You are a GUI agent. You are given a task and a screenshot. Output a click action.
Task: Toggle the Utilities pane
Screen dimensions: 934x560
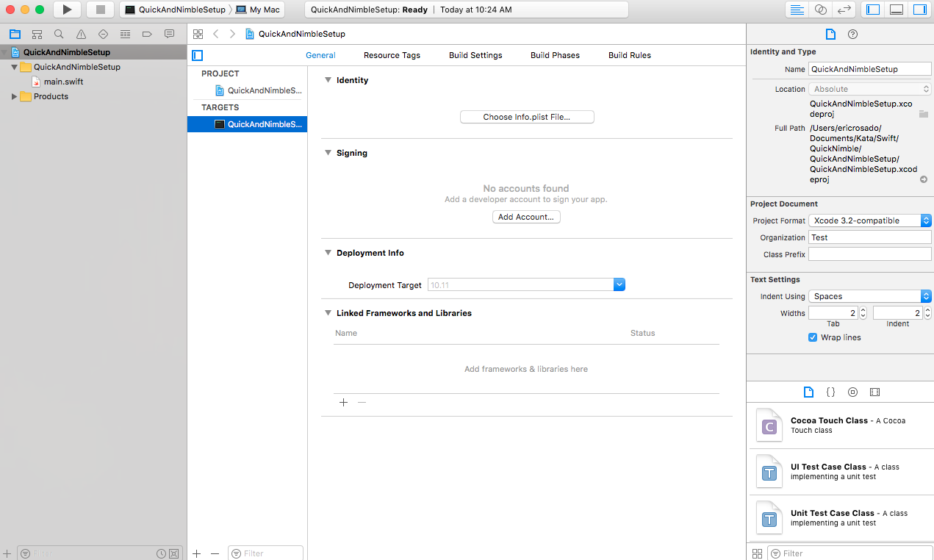point(919,10)
